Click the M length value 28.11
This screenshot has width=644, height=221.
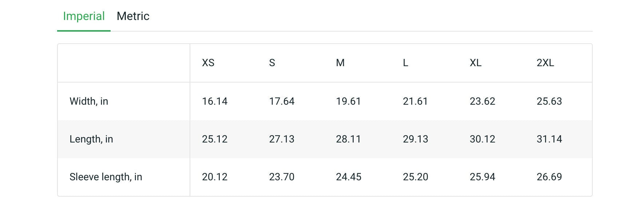coord(348,139)
